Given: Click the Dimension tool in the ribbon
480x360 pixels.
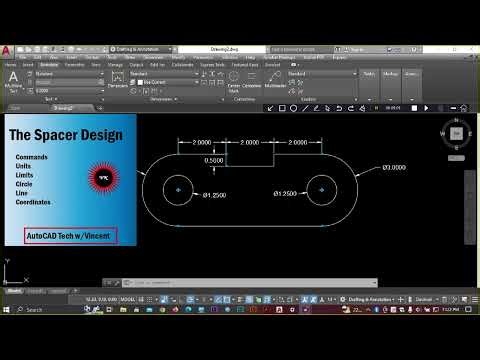Looking at the screenshot, I should coord(118,80).
